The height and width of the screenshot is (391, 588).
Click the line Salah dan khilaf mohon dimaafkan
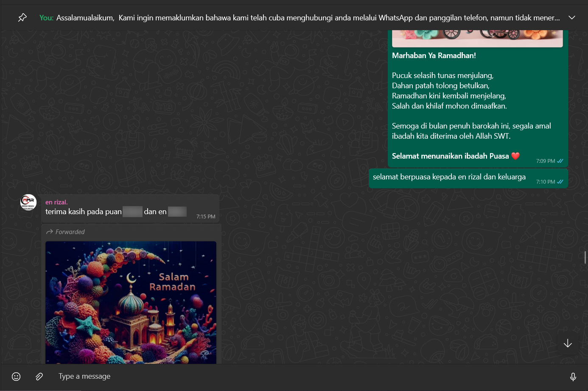(x=449, y=106)
